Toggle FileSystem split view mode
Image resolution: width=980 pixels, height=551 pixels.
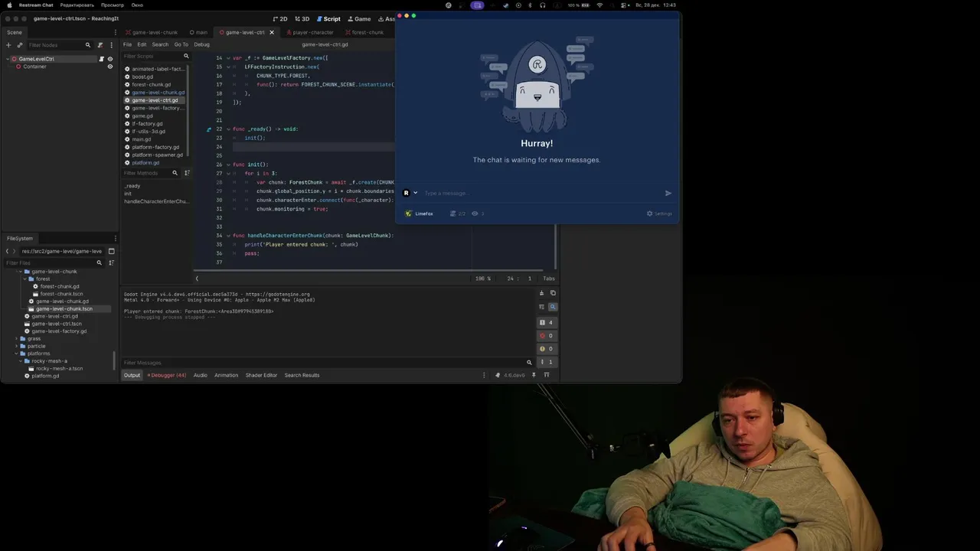tap(111, 251)
